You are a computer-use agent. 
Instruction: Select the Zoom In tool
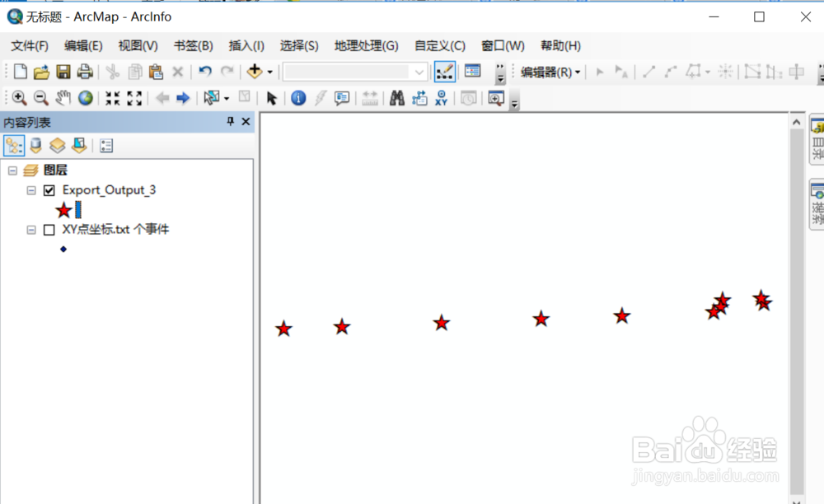click(x=18, y=98)
